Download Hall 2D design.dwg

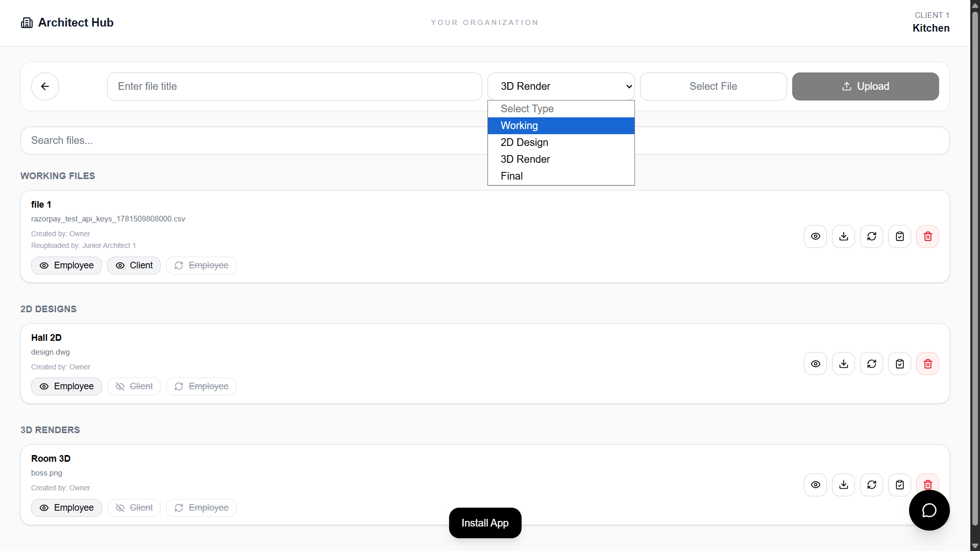pos(843,364)
